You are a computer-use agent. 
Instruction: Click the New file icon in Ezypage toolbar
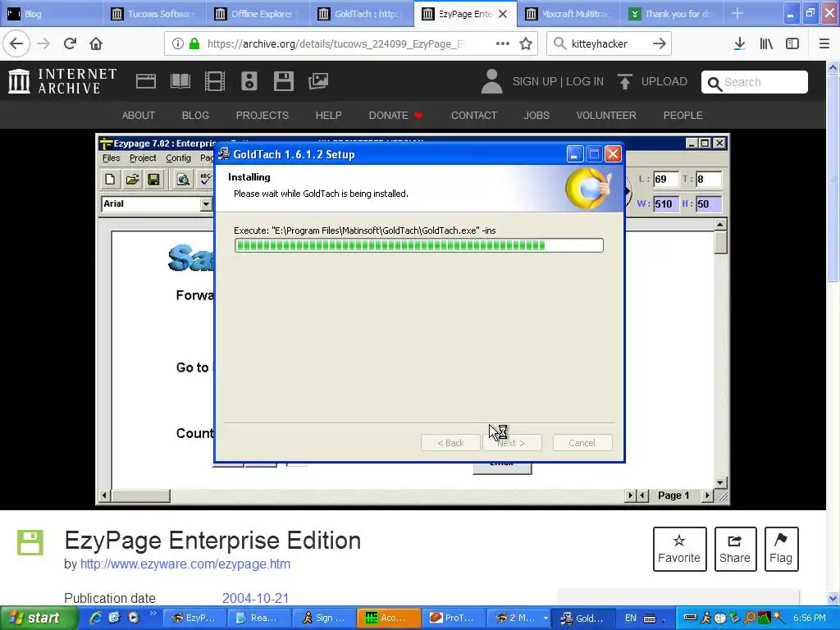pyautogui.click(x=110, y=180)
